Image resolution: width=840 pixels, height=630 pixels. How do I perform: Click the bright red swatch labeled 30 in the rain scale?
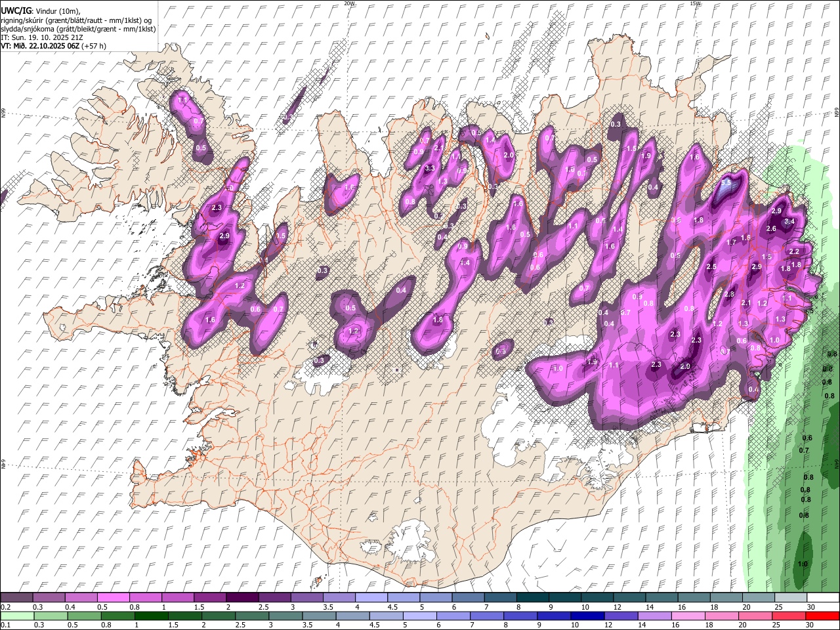pos(822,616)
